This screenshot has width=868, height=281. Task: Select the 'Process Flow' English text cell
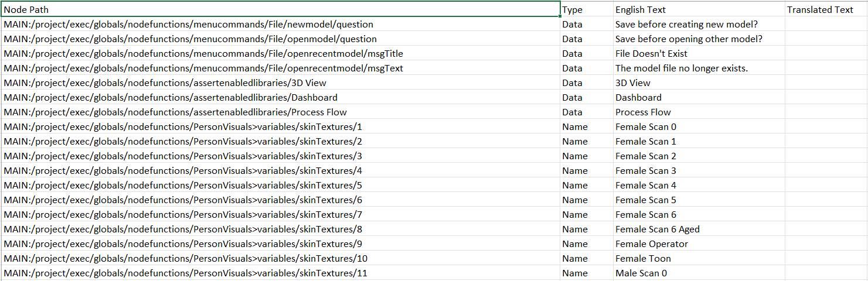pos(699,112)
